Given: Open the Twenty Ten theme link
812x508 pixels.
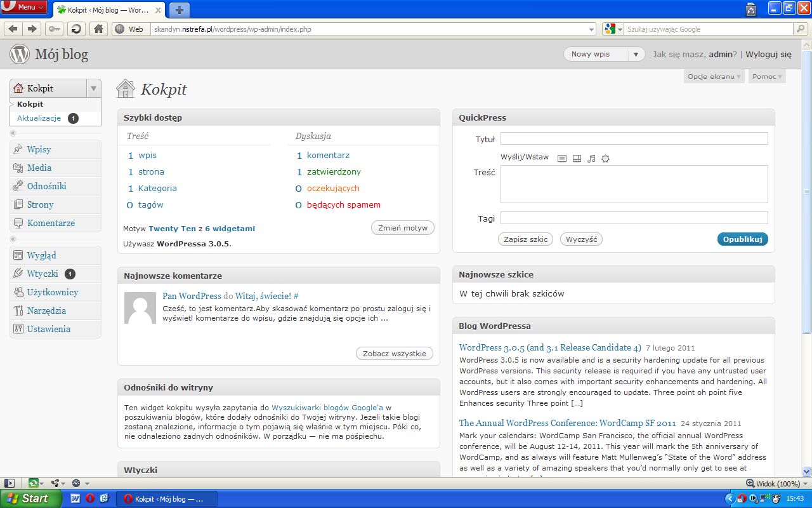Looking at the screenshot, I should point(173,229).
